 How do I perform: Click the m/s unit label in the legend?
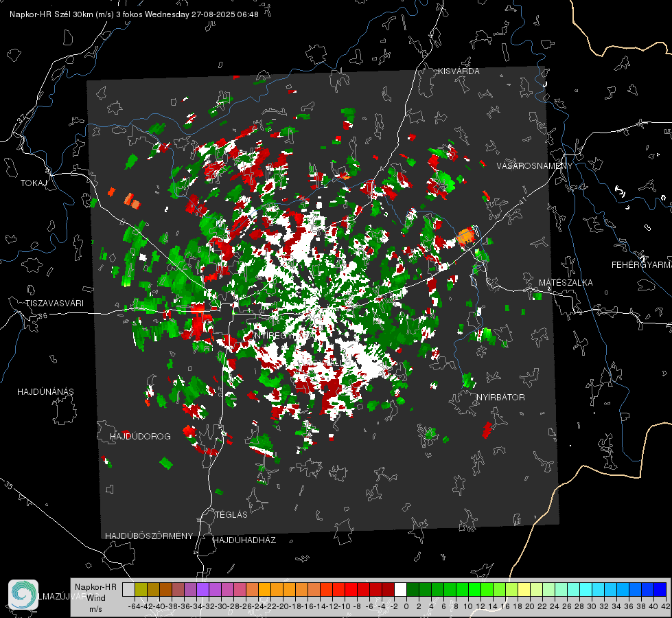95,608
